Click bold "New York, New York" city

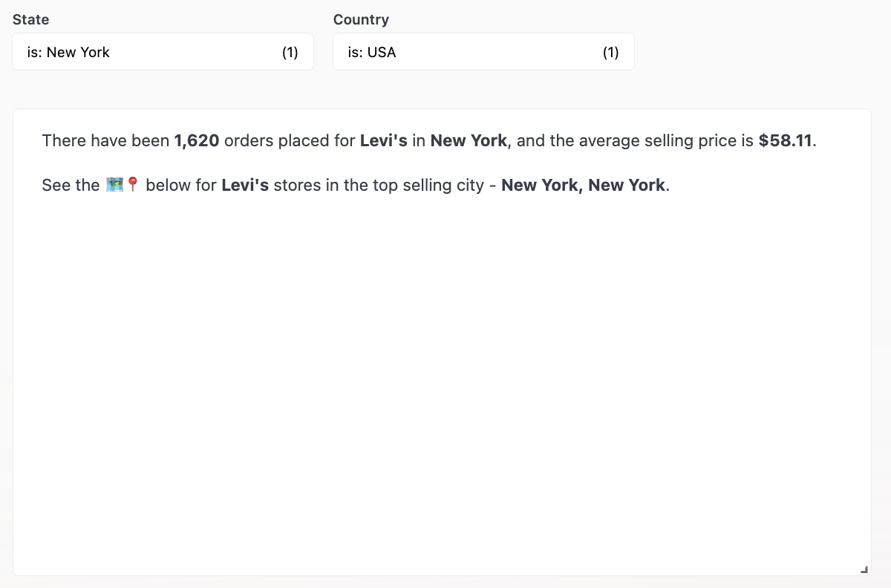[584, 185]
